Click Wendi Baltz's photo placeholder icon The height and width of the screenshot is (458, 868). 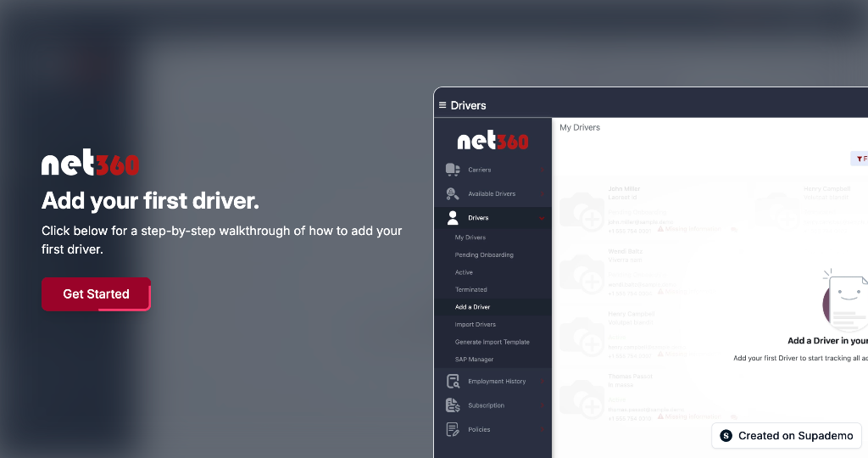(582, 273)
